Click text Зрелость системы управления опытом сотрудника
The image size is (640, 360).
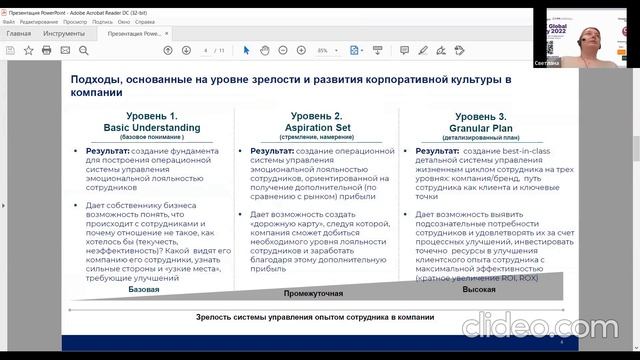tap(315, 317)
